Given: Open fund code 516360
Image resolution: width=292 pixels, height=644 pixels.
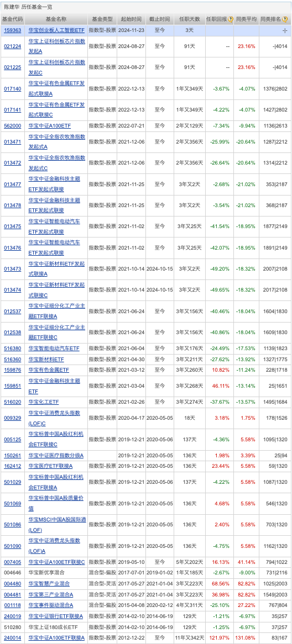Looking at the screenshot, I should click(13, 359).
